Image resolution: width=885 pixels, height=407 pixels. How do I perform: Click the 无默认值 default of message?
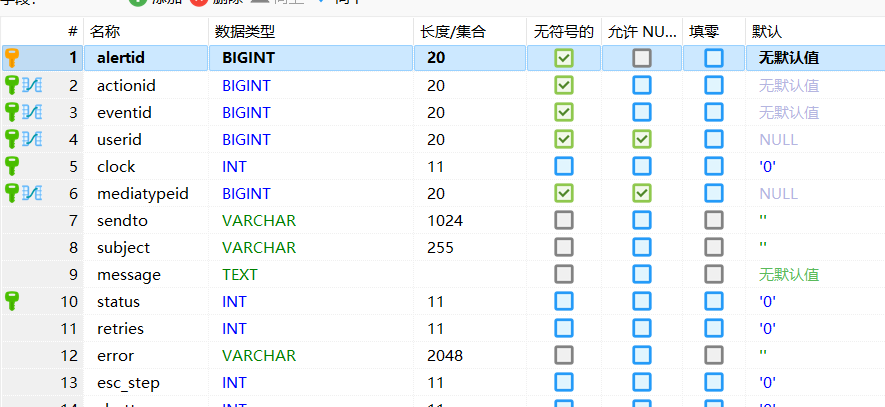[789, 275]
